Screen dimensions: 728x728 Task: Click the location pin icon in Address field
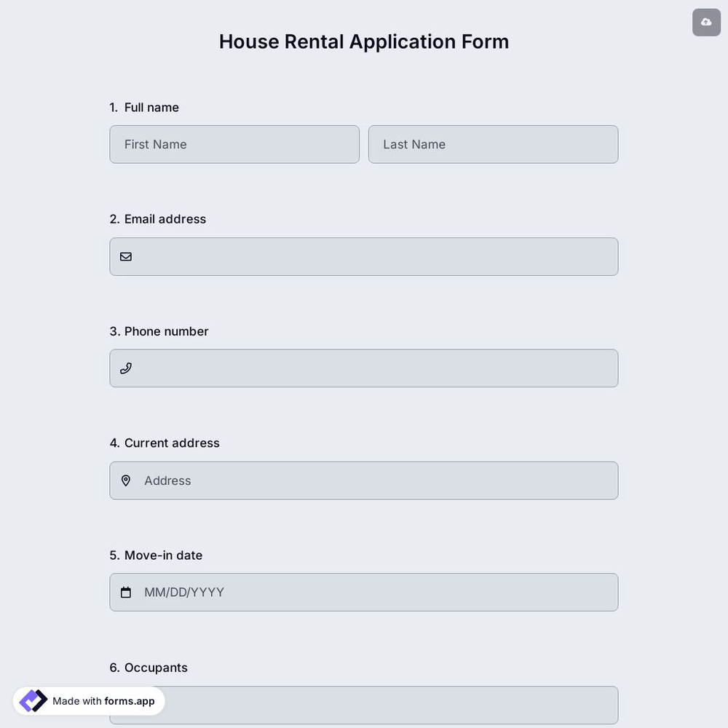[125, 480]
